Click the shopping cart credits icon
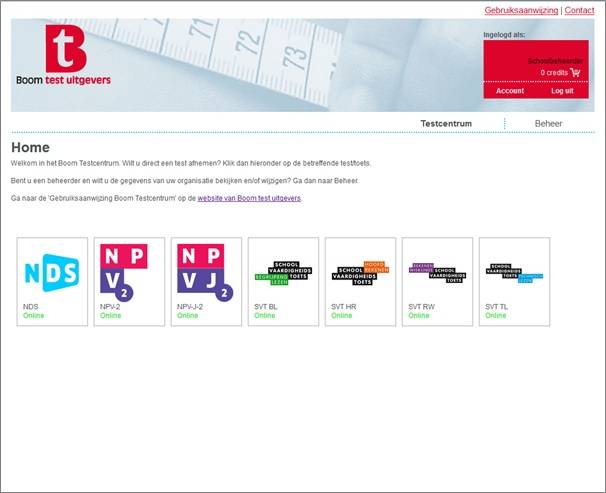606x493 pixels. (576, 73)
